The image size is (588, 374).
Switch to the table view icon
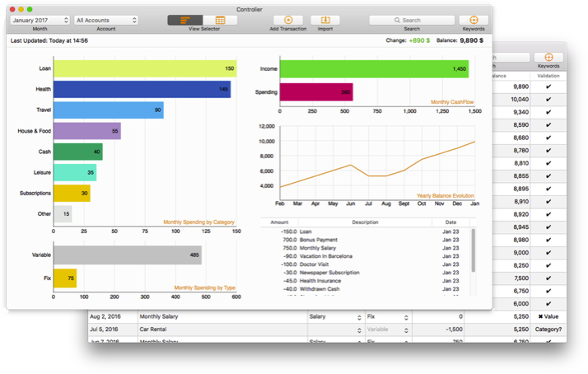coord(220,20)
